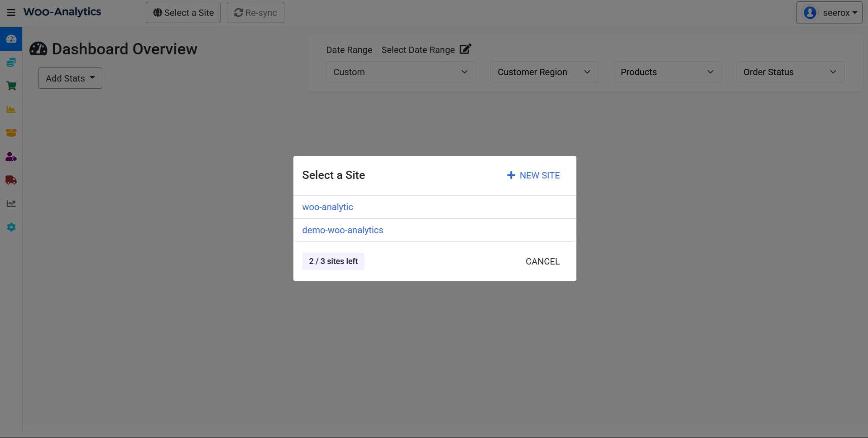The width and height of the screenshot is (868, 438).
Task: Open the Dashboard Overview sidebar icon
Action: click(x=11, y=39)
